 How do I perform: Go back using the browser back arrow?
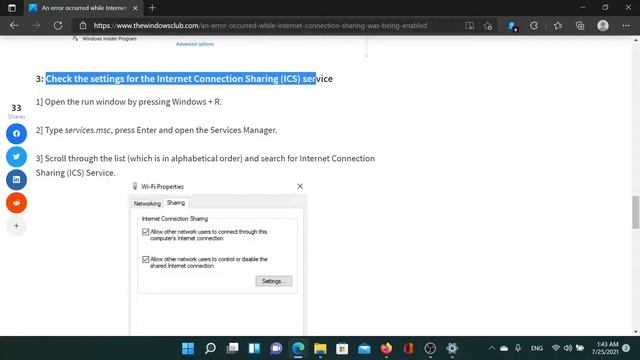click(14, 25)
